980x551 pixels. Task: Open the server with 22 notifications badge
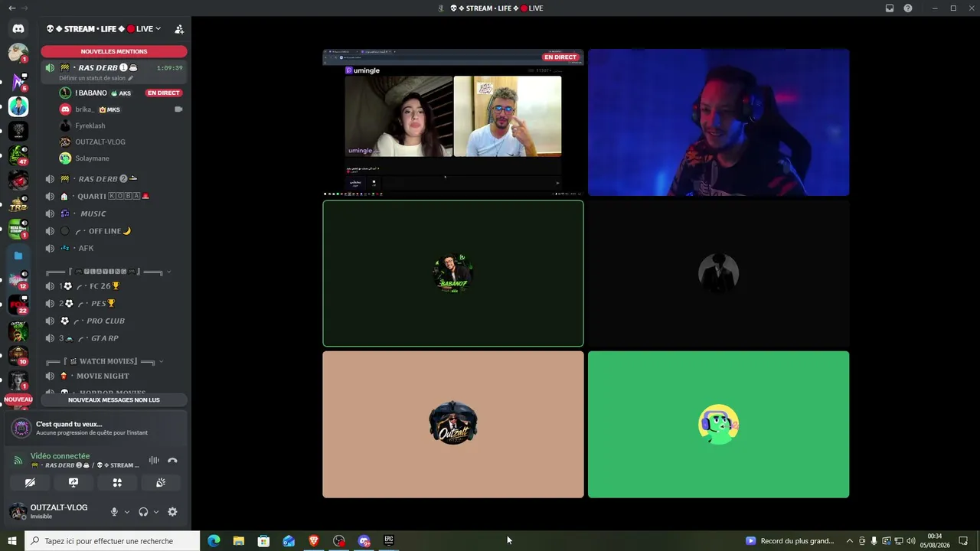click(x=18, y=305)
